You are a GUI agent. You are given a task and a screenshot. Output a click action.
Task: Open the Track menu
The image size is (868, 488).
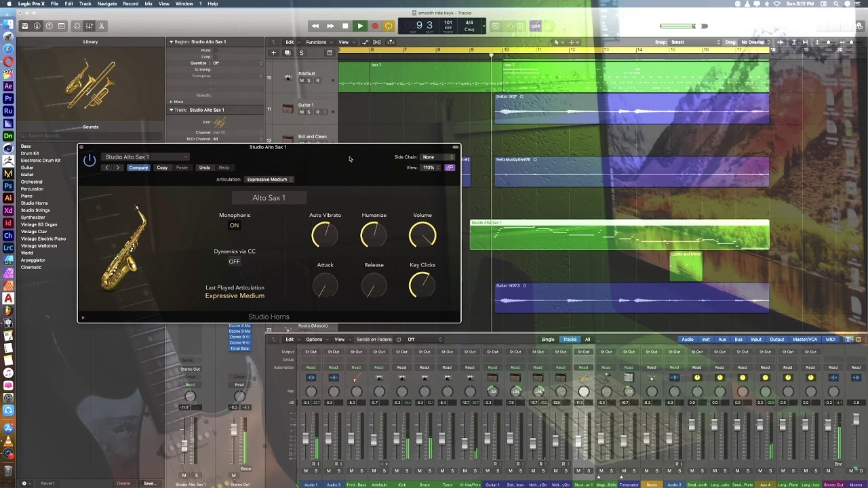85,3
